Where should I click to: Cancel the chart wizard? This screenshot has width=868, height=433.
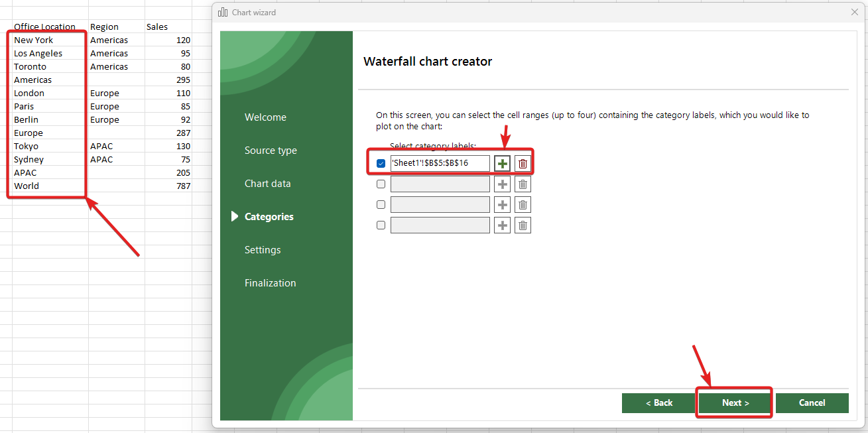[x=812, y=403]
